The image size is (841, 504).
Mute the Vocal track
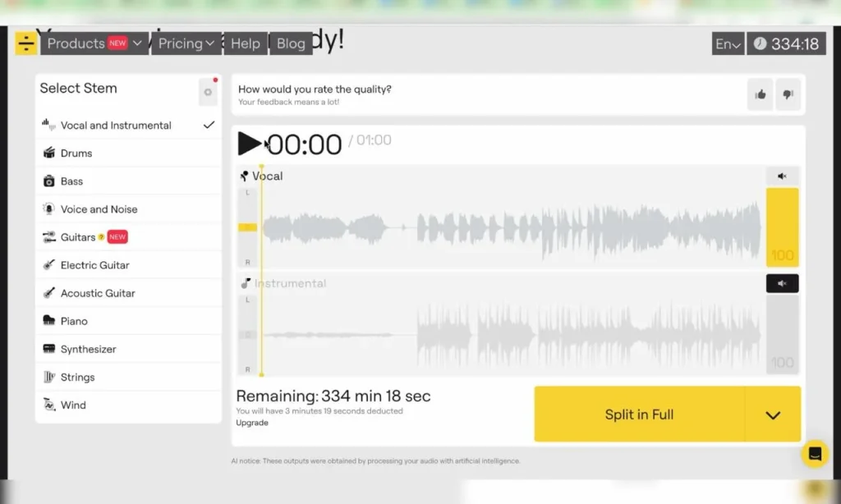(782, 176)
